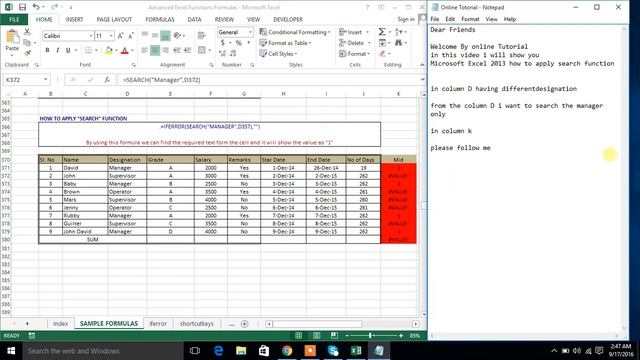Image resolution: width=640 pixels, height=360 pixels.
Task: Click the Cut scissors icon
Action: coord(27,32)
